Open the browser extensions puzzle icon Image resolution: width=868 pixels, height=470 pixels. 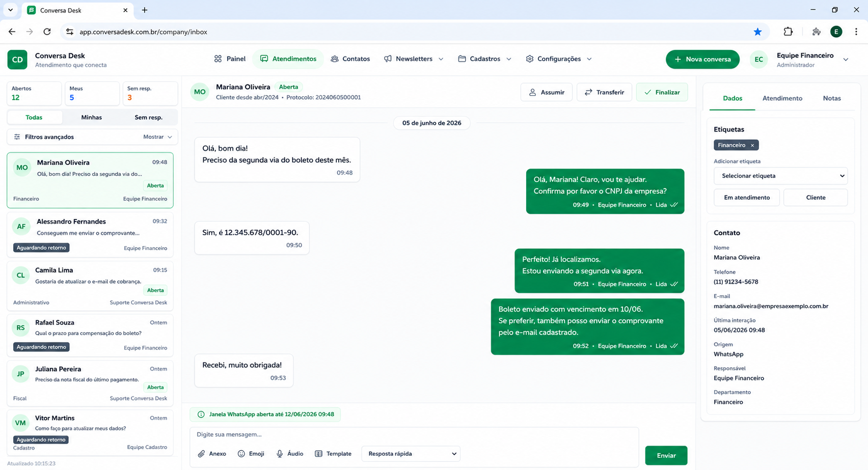click(788, 32)
